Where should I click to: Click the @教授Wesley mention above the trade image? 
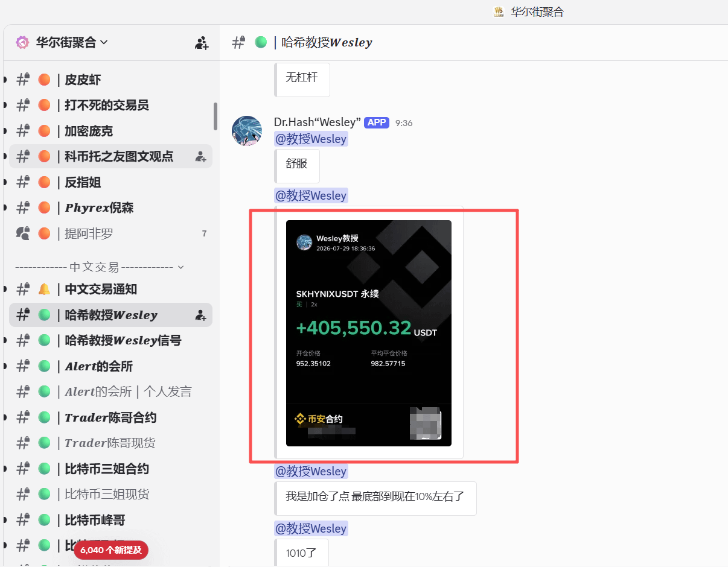(311, 195)
